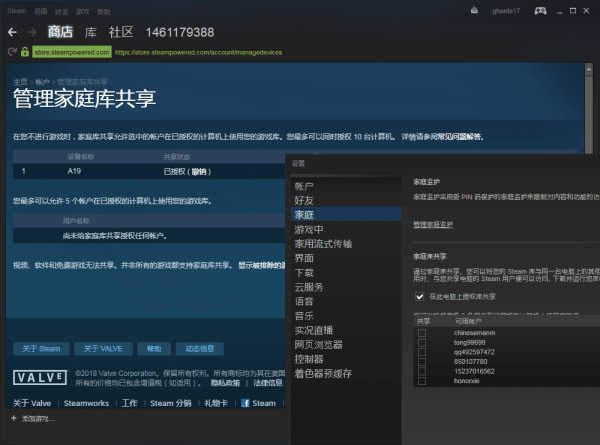Check the share box for chinesemanm

click(422, 333)
